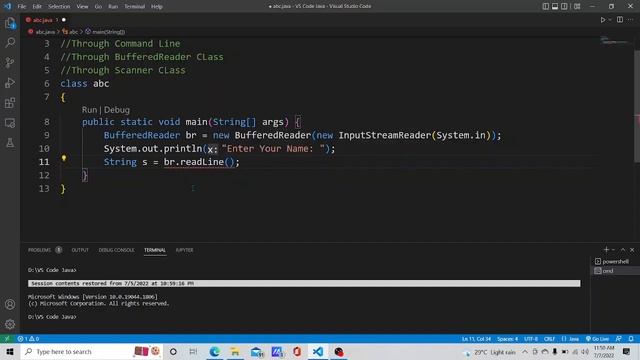Open the Office app from the taskbar
Image resolution: width=640 pixels, height=360 pixels.
click(x=297, y=351)
